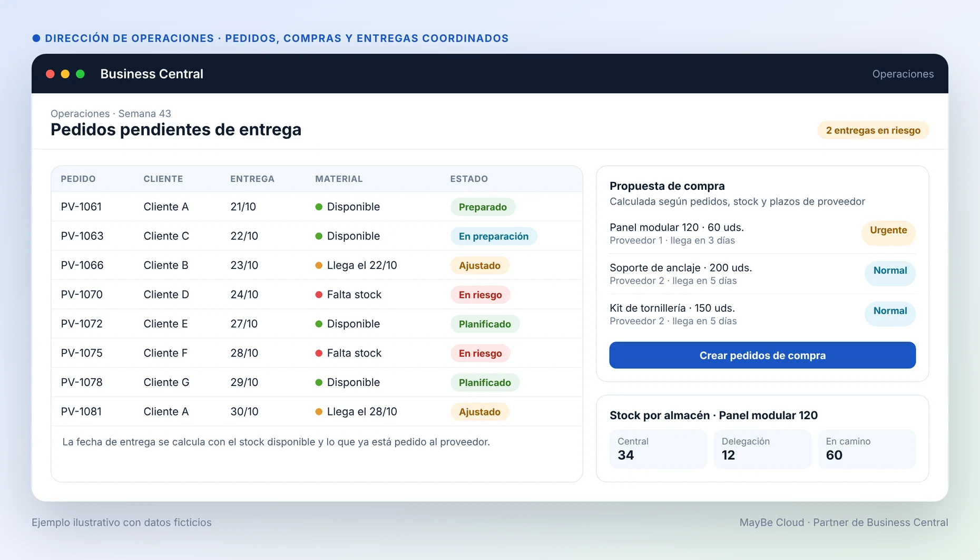Click the Soporte de anclaje · 200 uds. line
The height and width of the screenshot is (560, 980).
[x=681, y=268]
